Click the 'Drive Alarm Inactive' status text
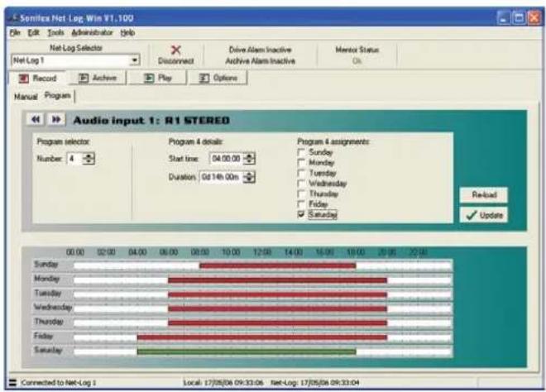 click(260, 50)
